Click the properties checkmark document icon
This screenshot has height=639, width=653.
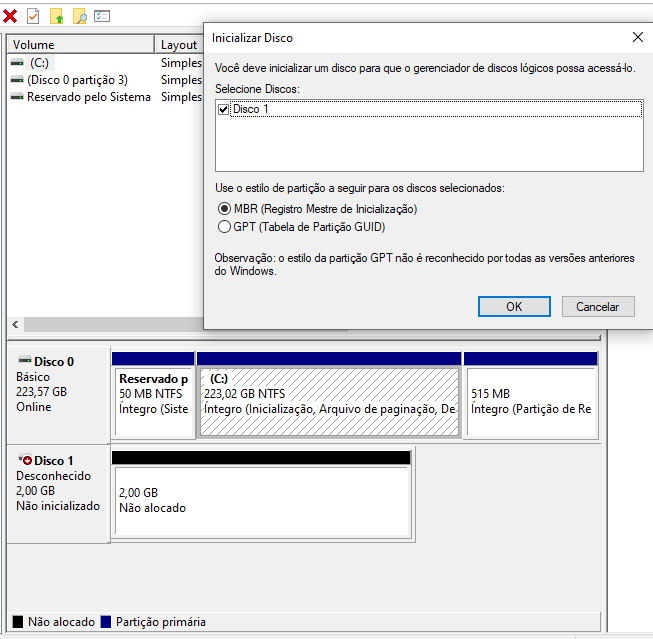[x=33, y=17]
